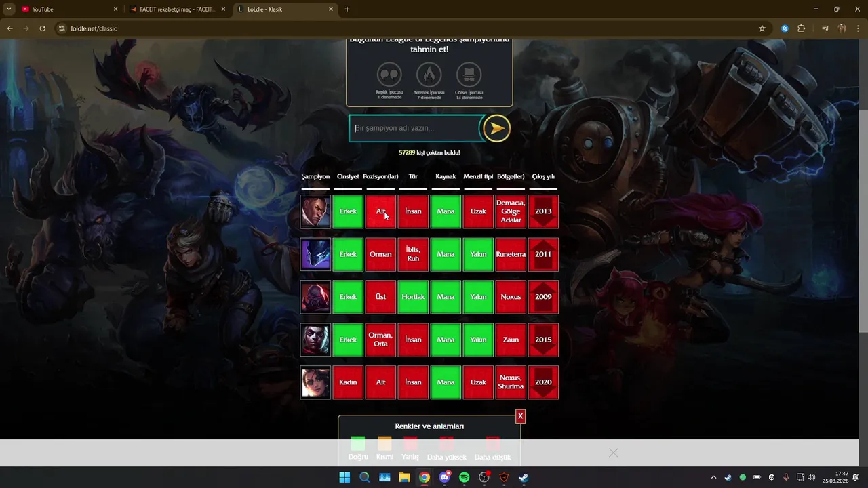Open the Shazam browser extension

point(785,28)
